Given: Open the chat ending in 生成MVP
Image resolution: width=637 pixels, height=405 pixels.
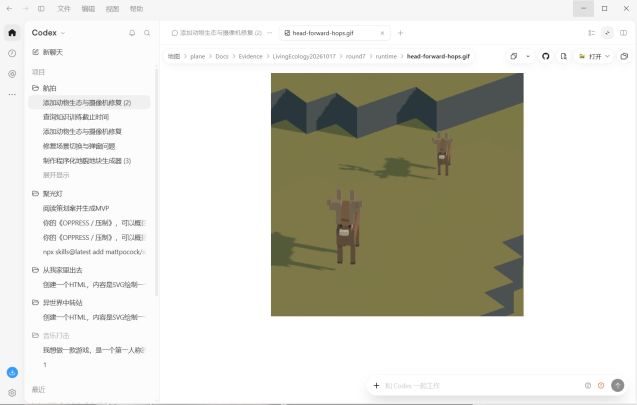Looking at the screenshot, I should (x=89, y=208).
